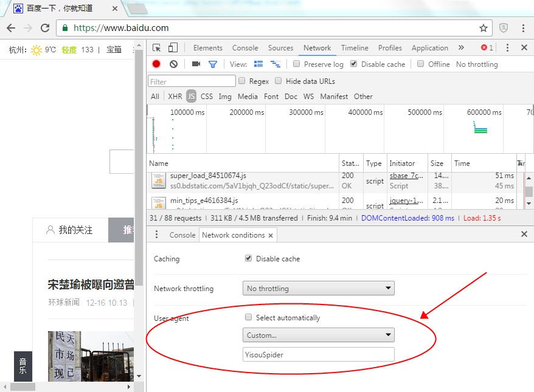Click the JS file icon of super_load_84510674.js

coord(159,181)
